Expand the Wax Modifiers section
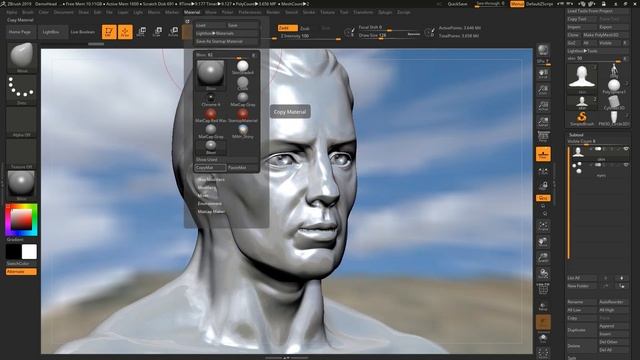 click(x=211, y=180)
